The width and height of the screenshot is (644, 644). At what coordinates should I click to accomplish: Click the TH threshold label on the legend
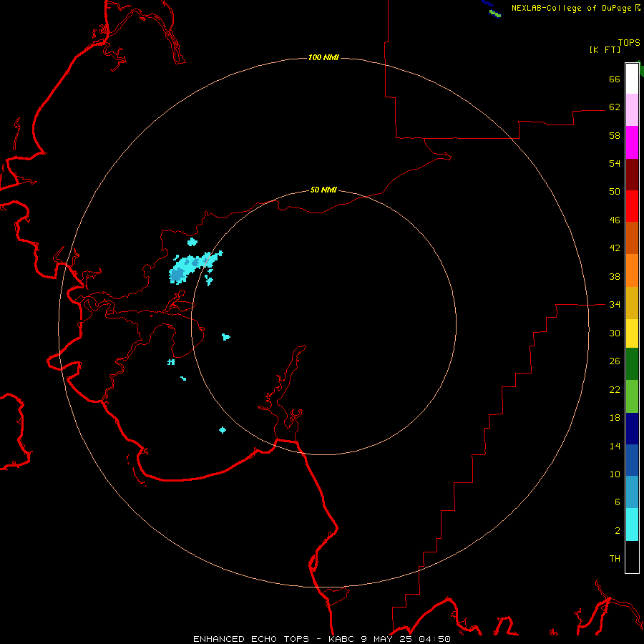point(615,558)
